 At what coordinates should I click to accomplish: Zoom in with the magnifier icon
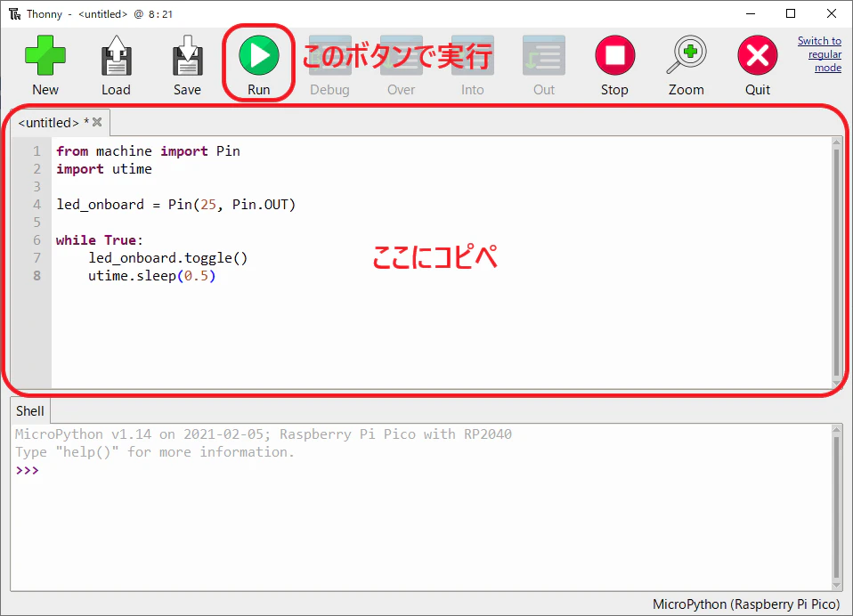(686, 55)
